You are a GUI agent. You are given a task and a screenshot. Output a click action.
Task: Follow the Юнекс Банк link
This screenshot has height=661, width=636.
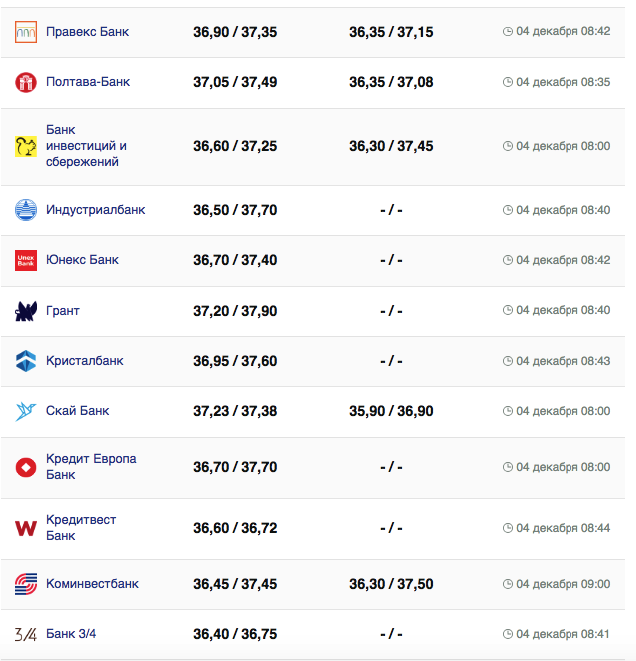point(82,260)
